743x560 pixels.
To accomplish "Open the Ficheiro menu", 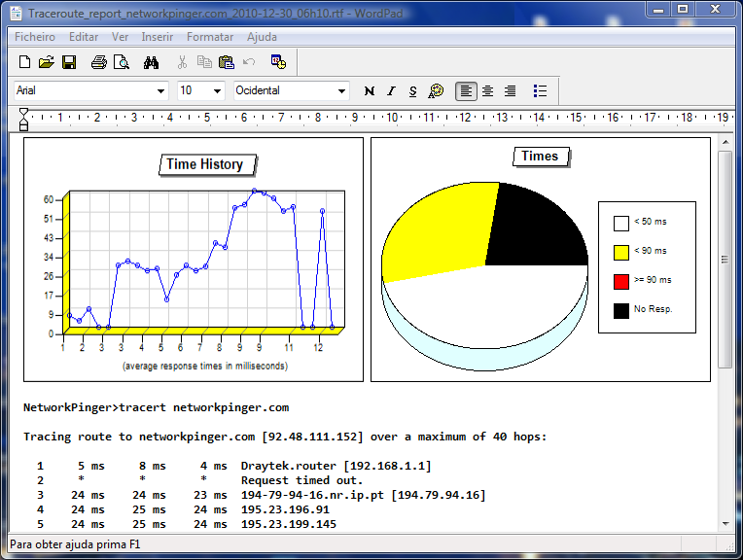I will click(35, 37).
